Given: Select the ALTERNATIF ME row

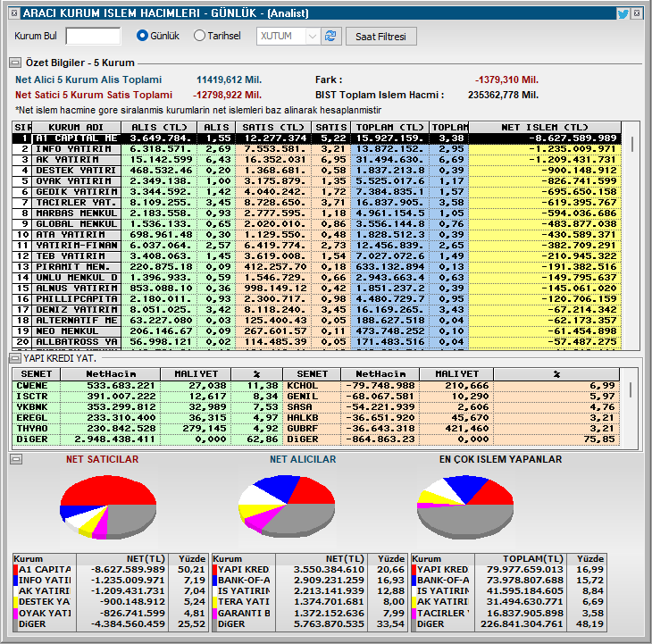Looking at the screenshot, I should (317, 321).
